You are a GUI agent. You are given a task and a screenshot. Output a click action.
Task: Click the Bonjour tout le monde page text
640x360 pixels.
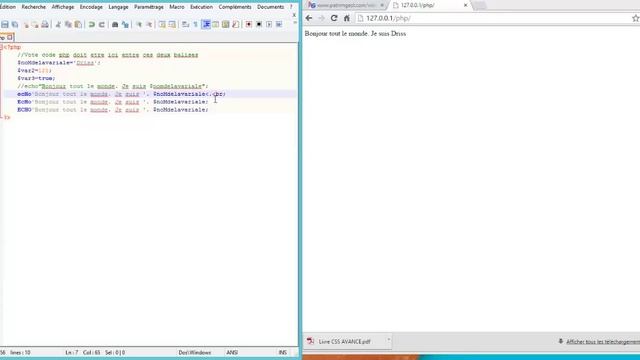click(355, 33)
